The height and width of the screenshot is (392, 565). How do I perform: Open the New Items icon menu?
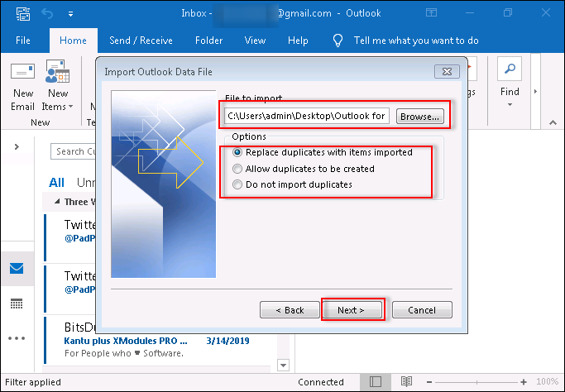click(x=58, y=71)
